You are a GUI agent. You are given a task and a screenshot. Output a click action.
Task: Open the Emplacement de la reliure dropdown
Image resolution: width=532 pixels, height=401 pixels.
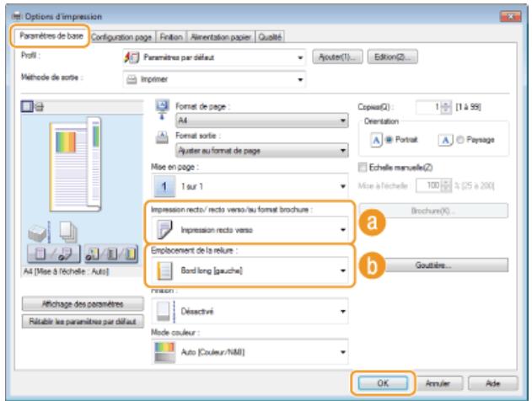(250, 270)
